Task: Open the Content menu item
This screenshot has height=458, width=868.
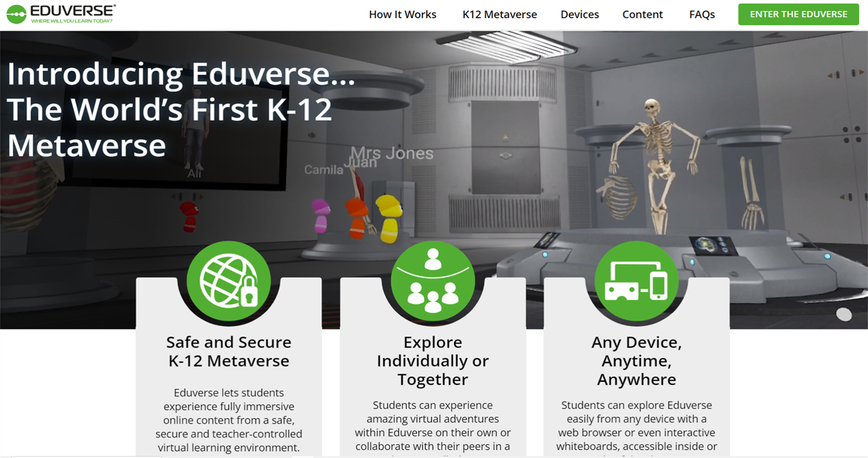Action: coord(642,15)
